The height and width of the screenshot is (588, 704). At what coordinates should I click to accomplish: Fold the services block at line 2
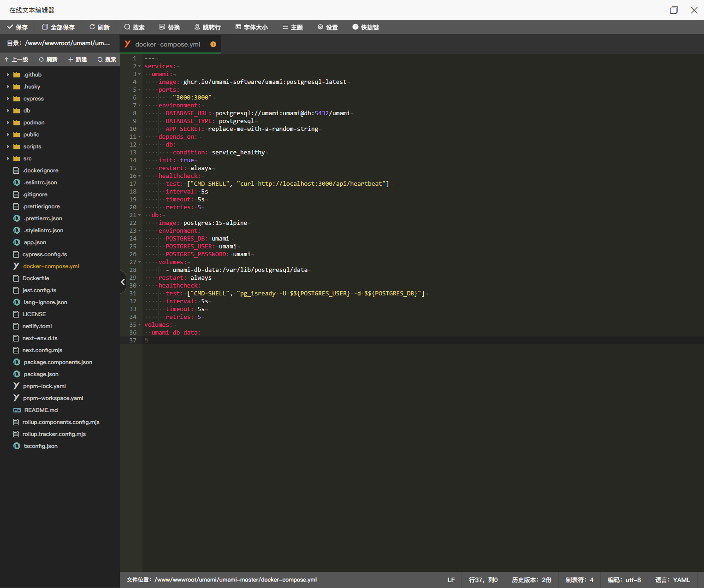tap(140, 66)
